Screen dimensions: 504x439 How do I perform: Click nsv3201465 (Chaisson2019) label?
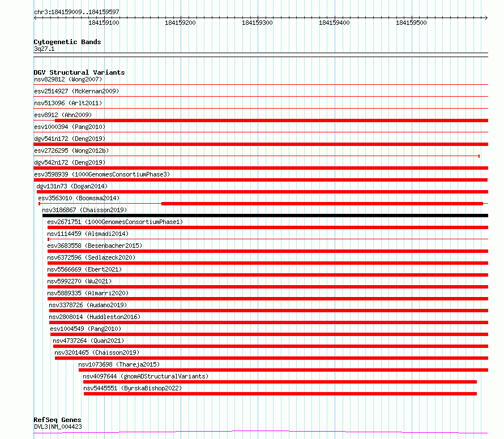click(97, 352)
